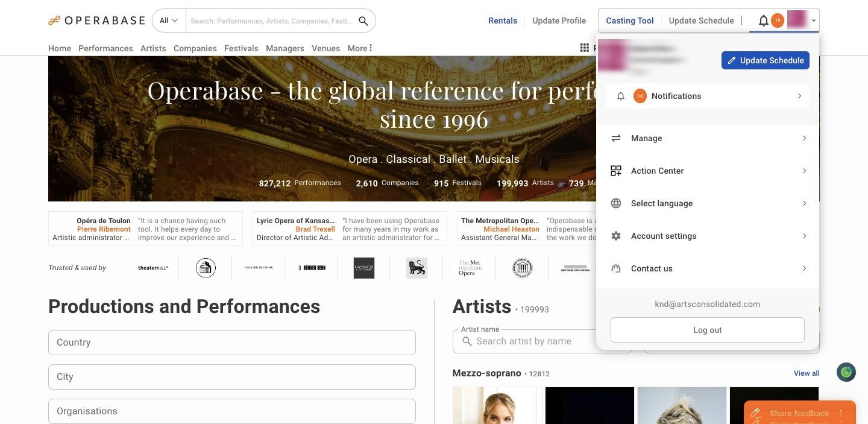Click the lion emblem logo
Image resolution: width=868 pixels, height=424 pixels.
[x=417, y=268]
